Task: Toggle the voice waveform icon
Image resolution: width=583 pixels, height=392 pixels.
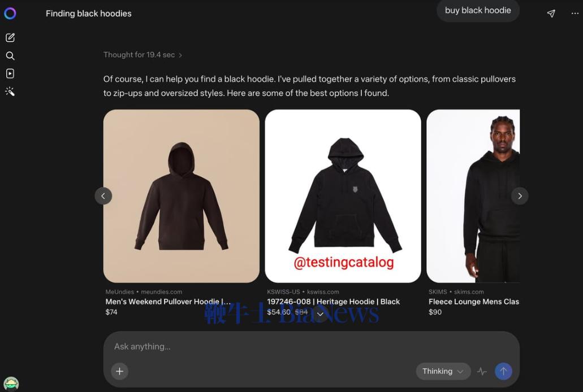Action: click(x=482, y=371)
